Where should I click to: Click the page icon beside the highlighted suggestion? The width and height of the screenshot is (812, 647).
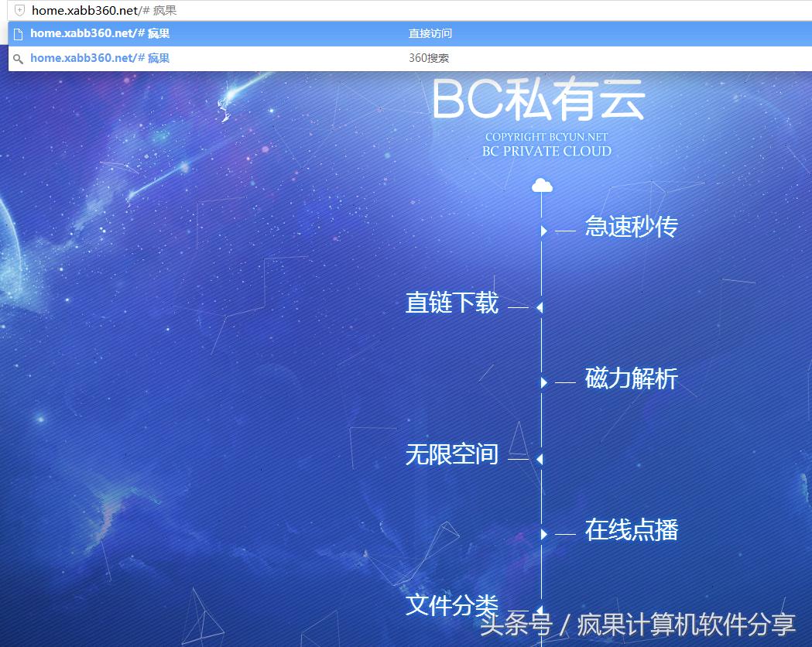click(x=18, y=33)
